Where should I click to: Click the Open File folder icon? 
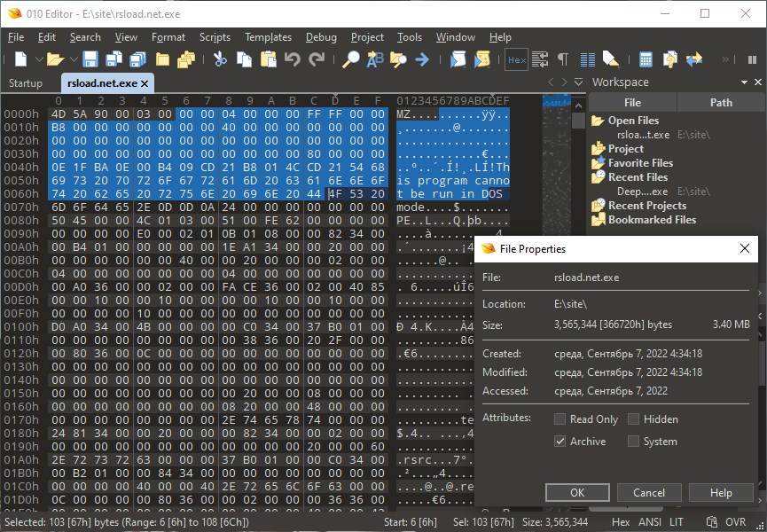(55, 59)
